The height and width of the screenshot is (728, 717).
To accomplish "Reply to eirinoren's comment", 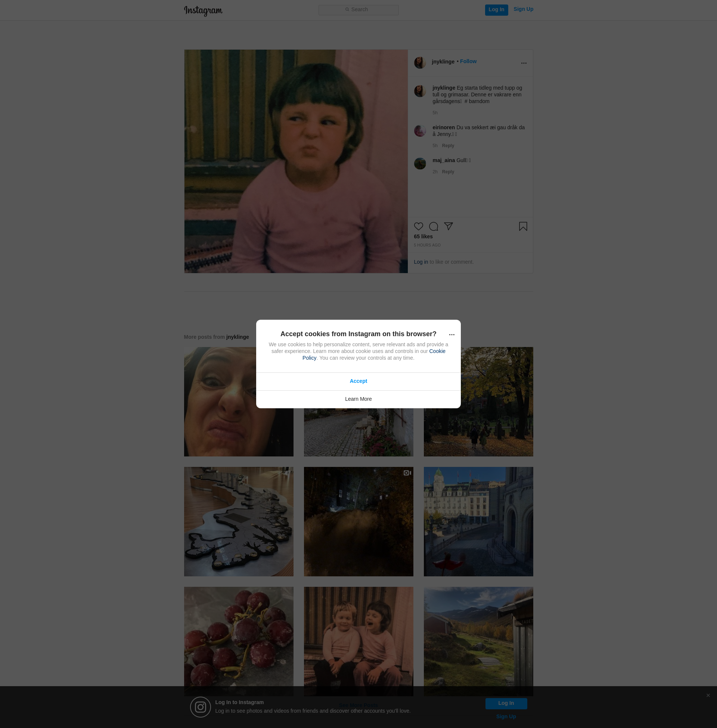I will [x=448, y=146].
